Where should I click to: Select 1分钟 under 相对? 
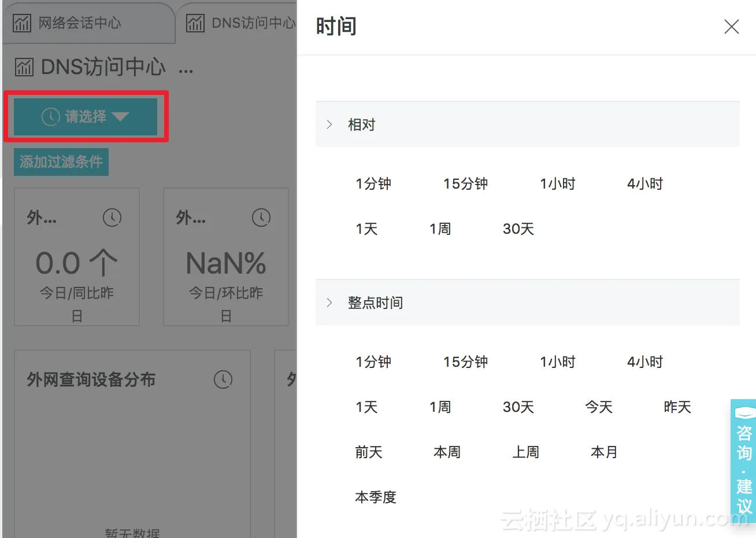pyautogui.click(x=373, y=184)
